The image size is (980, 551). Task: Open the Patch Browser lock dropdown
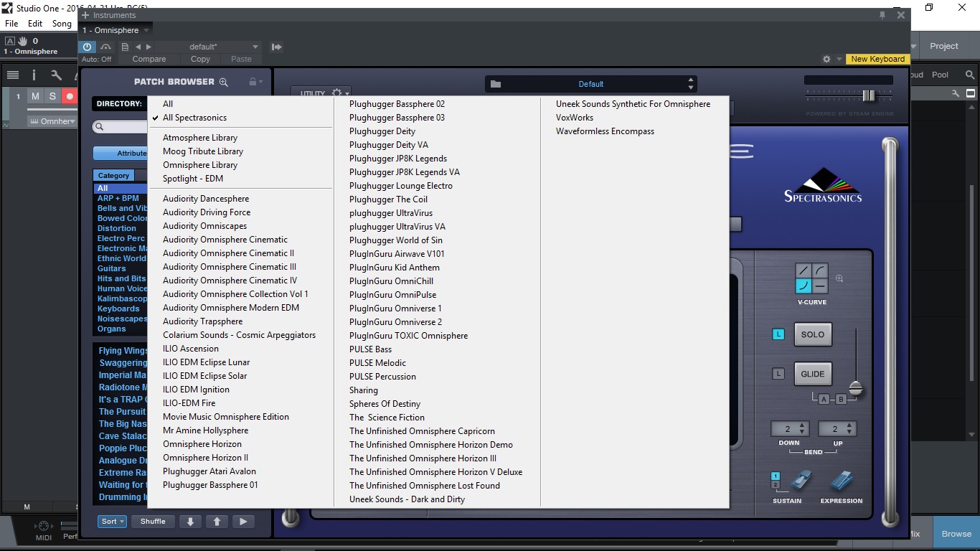255,82
